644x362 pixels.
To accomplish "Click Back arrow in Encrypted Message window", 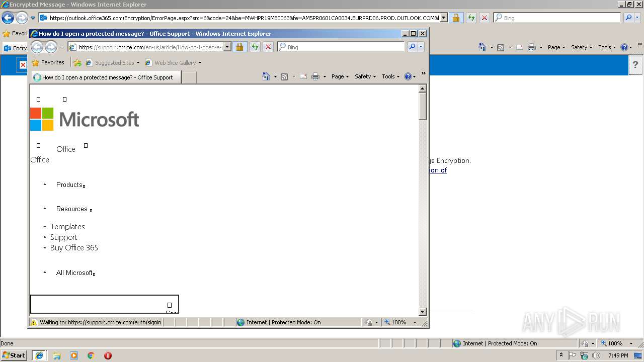I will coord(8,18).
